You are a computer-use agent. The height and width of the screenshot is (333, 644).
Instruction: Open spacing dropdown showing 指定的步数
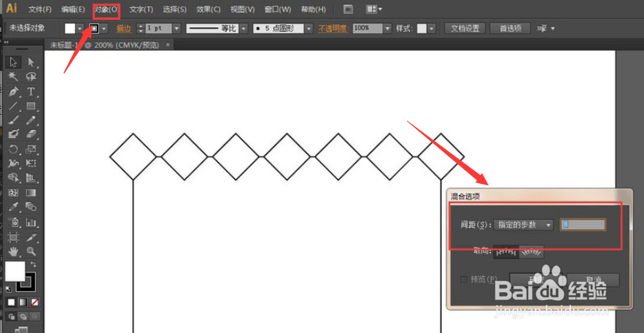tap(523, 225)
